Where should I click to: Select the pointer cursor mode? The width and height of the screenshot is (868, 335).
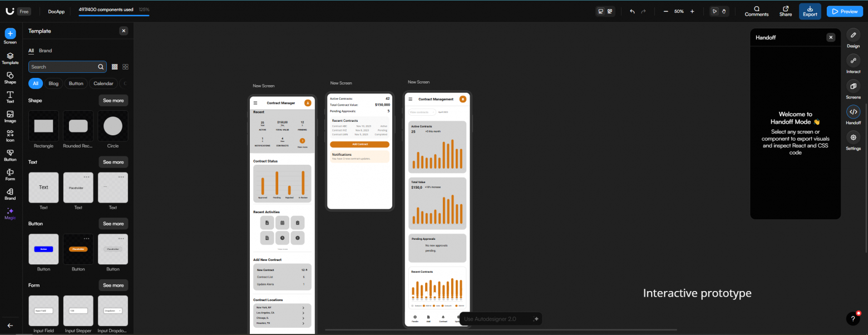pyautogui.click(x=714, y=11)
